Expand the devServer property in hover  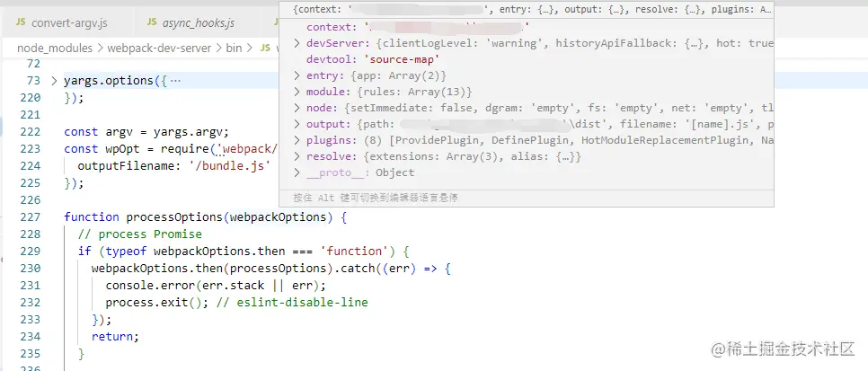point(297,43)
